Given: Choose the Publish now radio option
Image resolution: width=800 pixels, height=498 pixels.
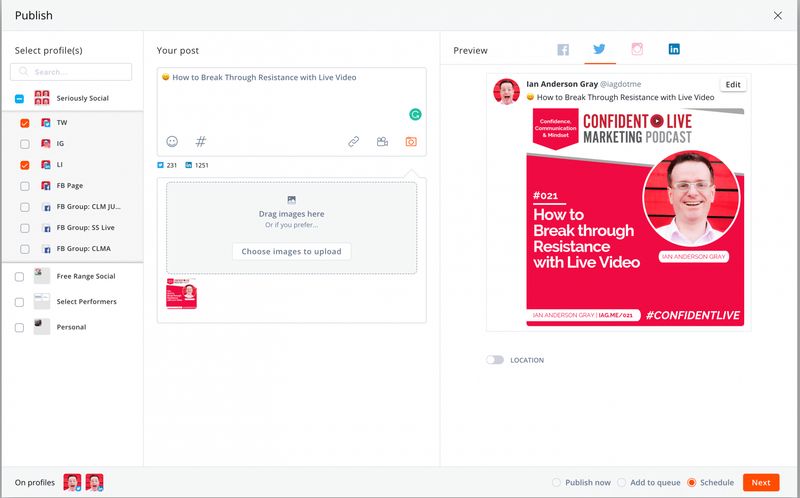Looking at the screenshot, I should click(x=556, y=482).
